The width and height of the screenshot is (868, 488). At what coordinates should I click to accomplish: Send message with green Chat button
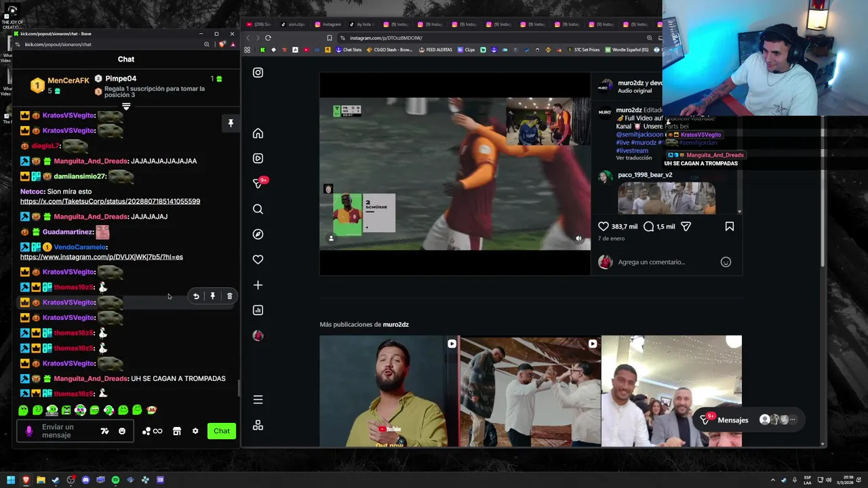(222, 431)
